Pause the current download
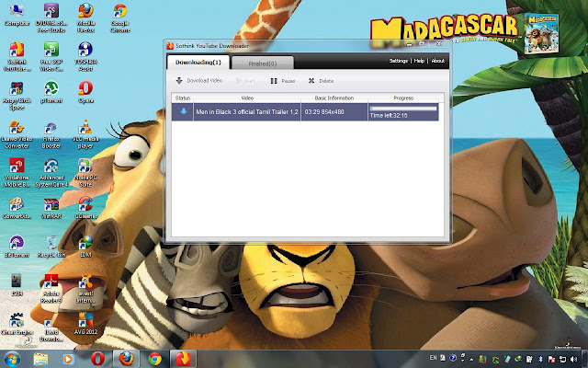This screenshot has height=368, width=588. click(283, 81)
